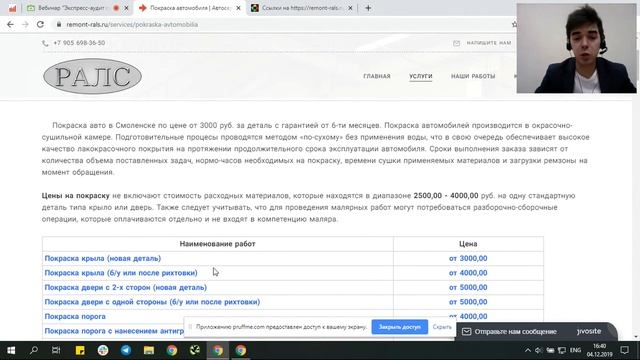Open a new browser tab with plus icon
640x360 pixels.
368,8
